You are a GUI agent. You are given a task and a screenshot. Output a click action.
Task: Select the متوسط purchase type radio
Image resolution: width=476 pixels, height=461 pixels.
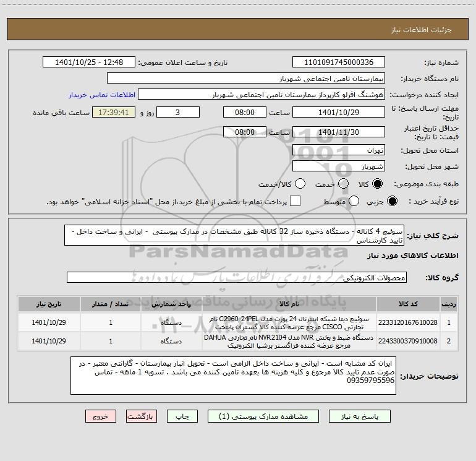pyautogui.click(x=354, y=201)
